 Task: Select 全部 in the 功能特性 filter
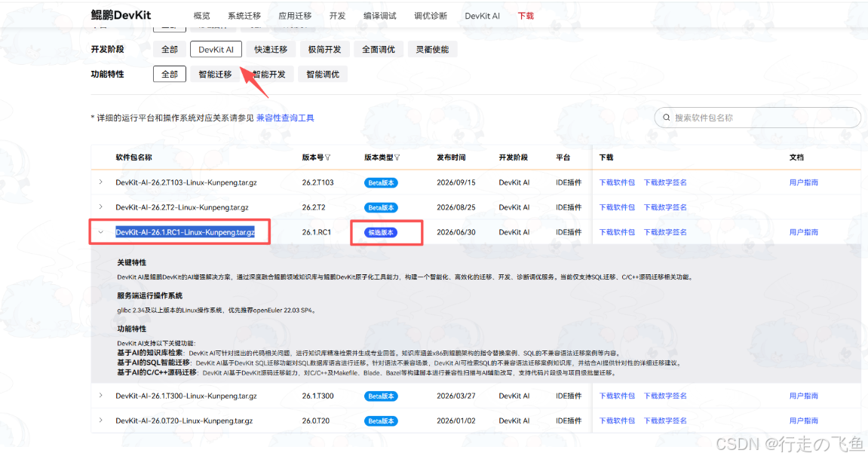coord(170,74)
